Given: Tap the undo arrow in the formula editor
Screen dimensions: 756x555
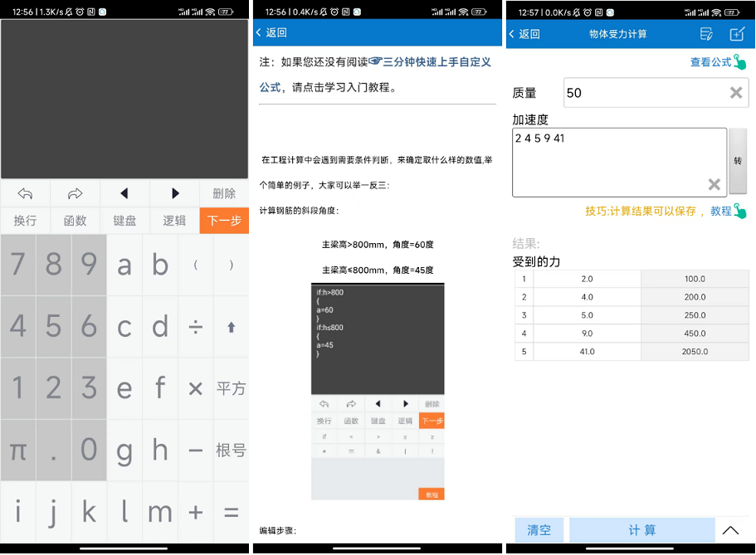Looking at the screenshot, I should point(25,193).
